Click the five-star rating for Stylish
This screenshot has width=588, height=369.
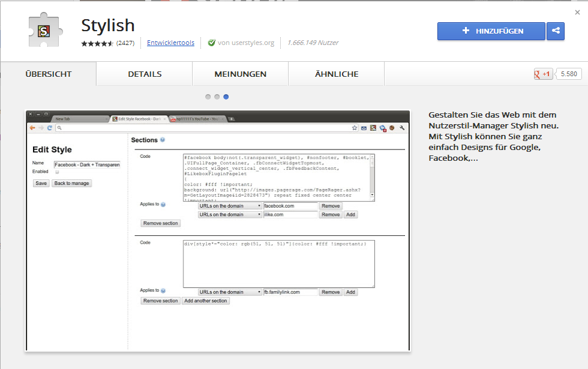click(97, 43)
